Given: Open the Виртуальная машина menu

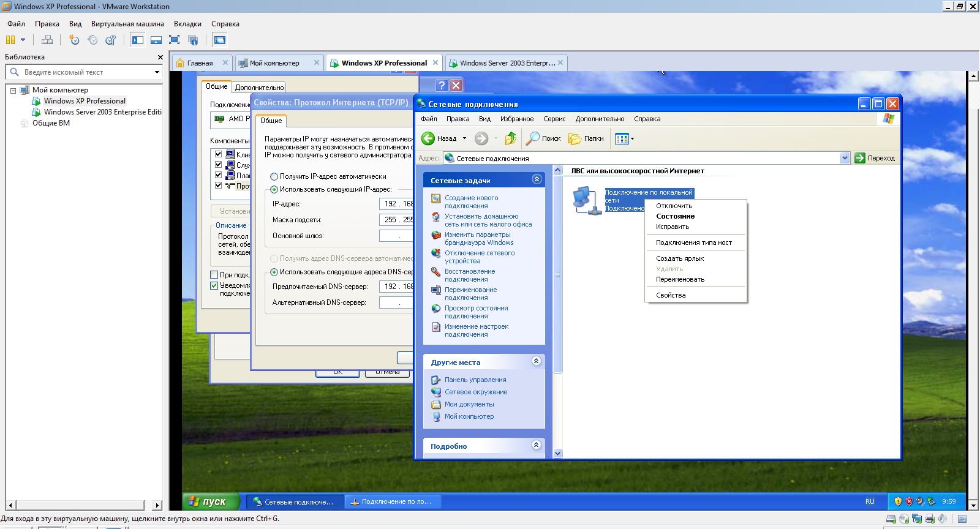Looking at the screenshot, I should tap(127, 24).
